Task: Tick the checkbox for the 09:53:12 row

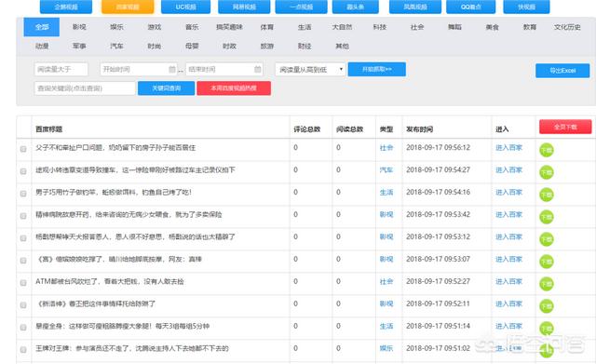Action: tap(23, 238)
